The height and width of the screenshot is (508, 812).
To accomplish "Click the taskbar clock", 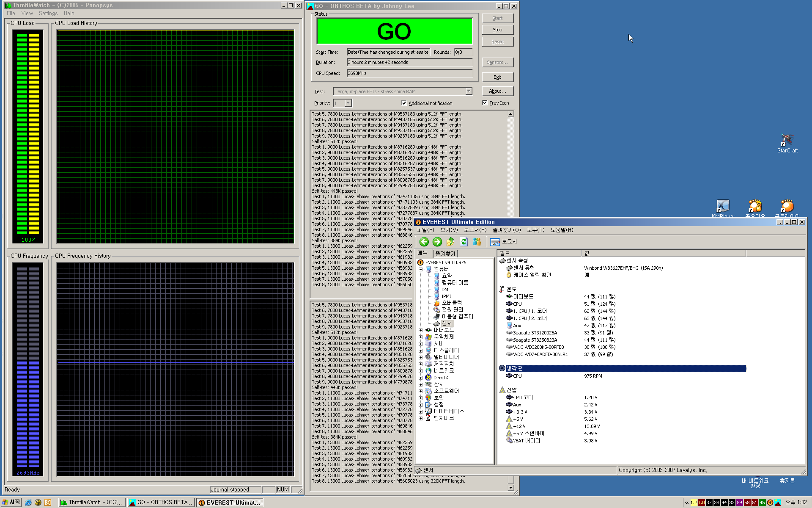I will pyautogui.click(x=796, y=502).
